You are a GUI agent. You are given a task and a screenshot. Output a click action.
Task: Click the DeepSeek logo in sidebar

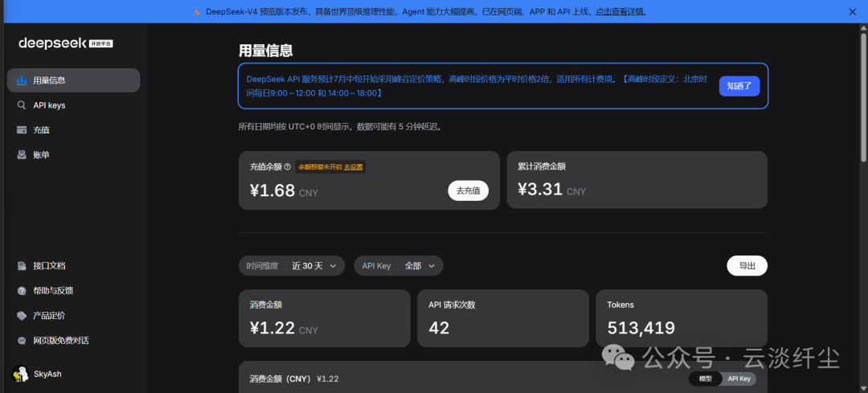tap(52, 43)
